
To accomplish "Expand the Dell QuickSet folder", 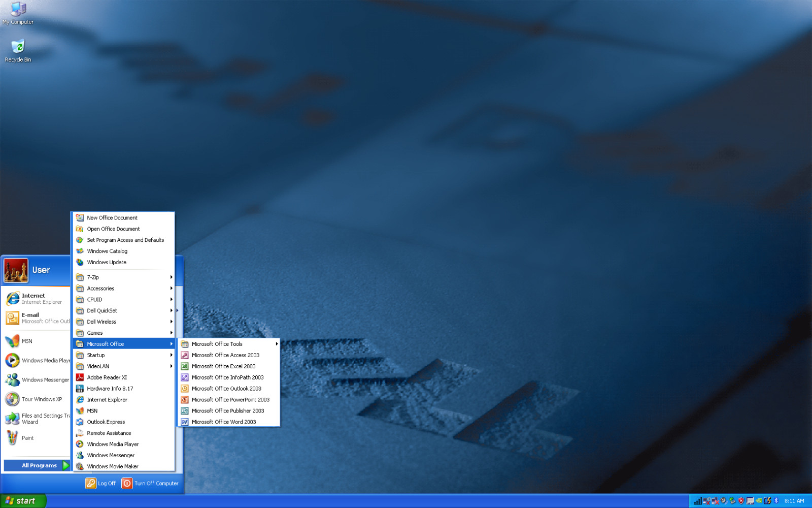I will coord(124,311).
